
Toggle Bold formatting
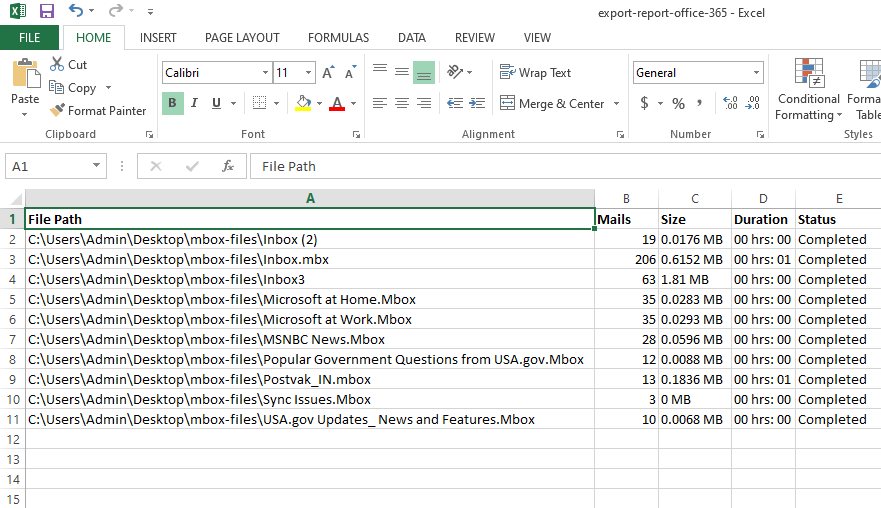tap(172, 103)
